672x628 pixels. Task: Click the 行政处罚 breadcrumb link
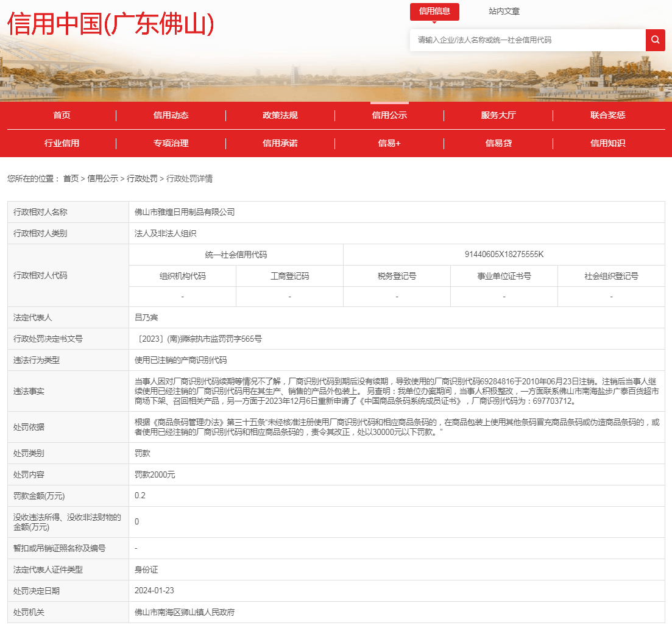142,178
